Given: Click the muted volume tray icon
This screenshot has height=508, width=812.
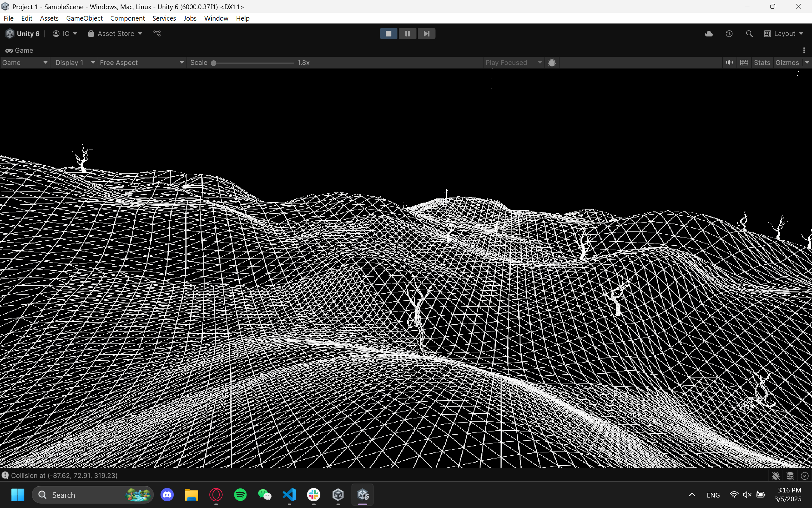Looking at the screenshot, I should (747, 495).
